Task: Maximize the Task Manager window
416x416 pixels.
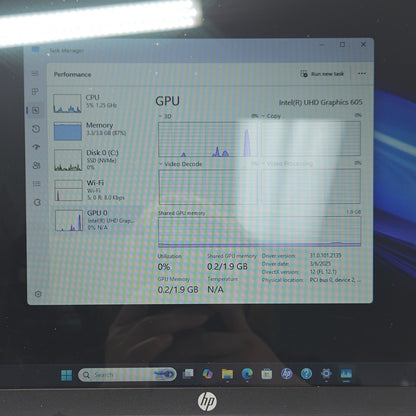Action: point(342,45)
